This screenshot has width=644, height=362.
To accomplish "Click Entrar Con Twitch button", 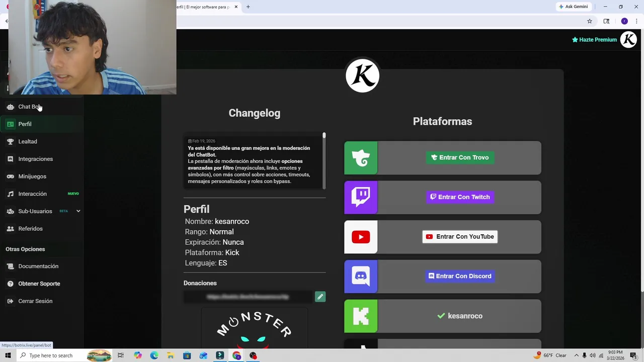I will click(460, 197).
